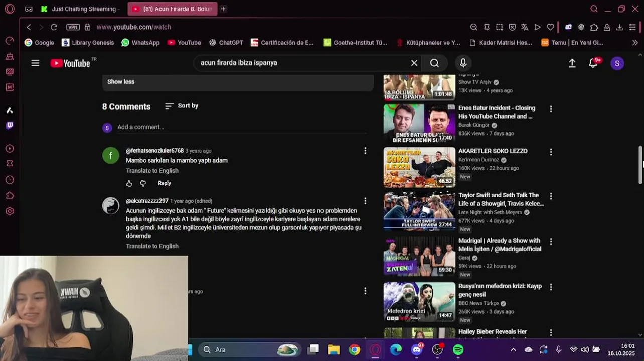This screenshot has width=644, height=361.
Task: Expand hidden bookmarks with double chevron
Action: click(635, 43)
